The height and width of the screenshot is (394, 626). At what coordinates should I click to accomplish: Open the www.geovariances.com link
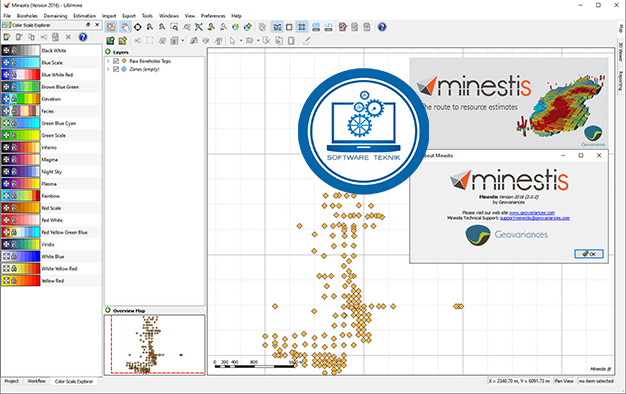532,213
